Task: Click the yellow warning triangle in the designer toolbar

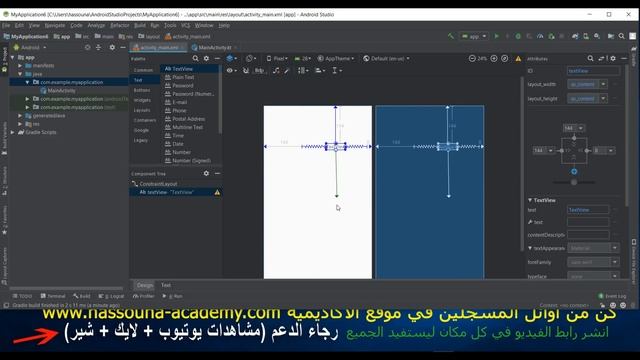Action: pyautogui.click(x=518, y=59)
